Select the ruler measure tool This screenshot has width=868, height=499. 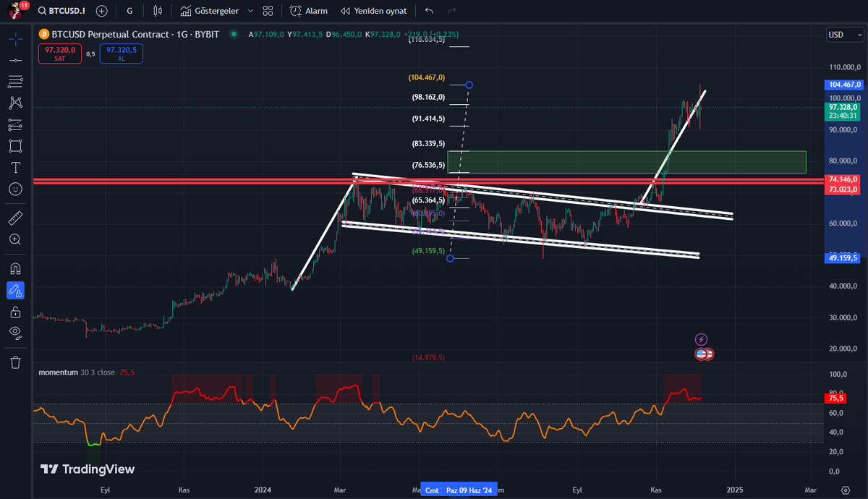coord(15,217)
